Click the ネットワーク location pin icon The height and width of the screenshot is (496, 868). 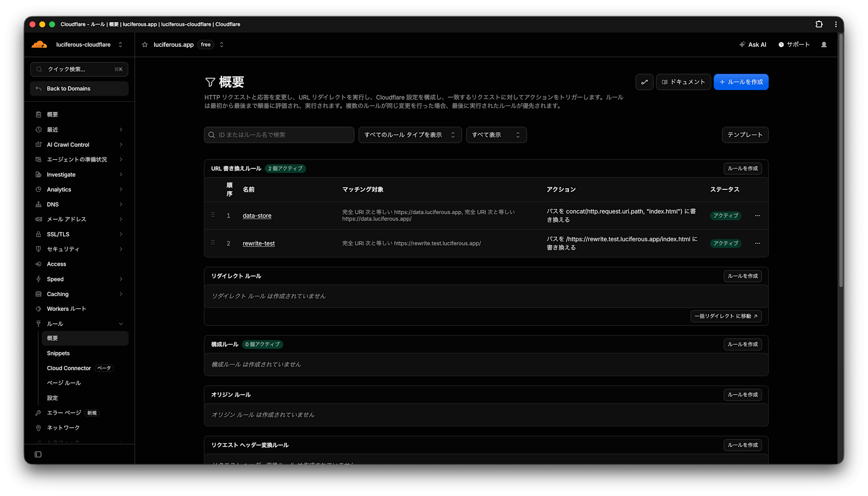point(39,428)
